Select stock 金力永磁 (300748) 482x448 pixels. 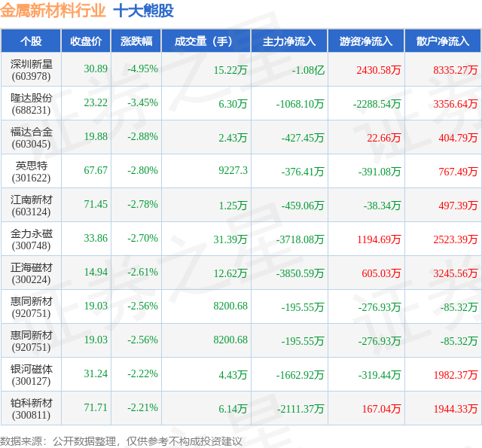pos(31,239)
